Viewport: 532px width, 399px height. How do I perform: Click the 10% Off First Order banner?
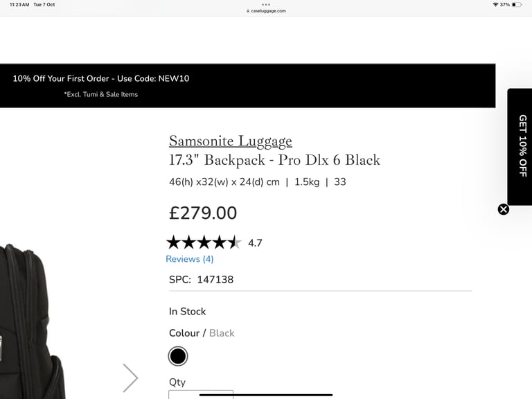click(101, 78)
